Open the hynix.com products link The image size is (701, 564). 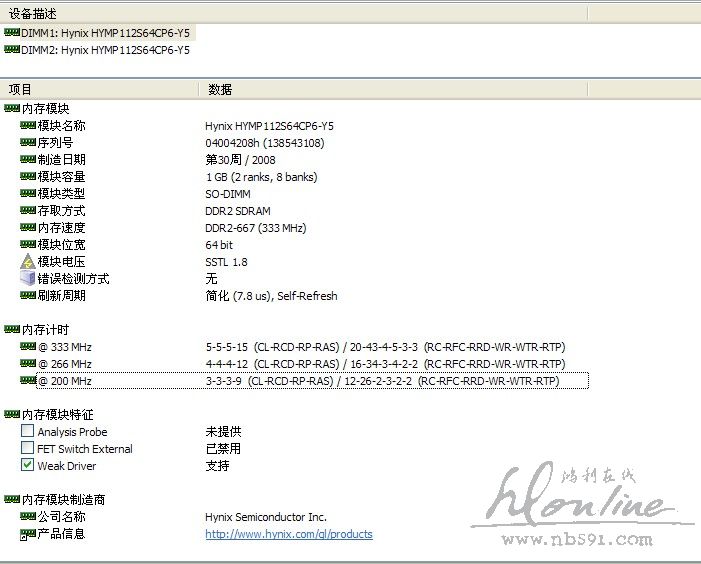tap(289, 534)
